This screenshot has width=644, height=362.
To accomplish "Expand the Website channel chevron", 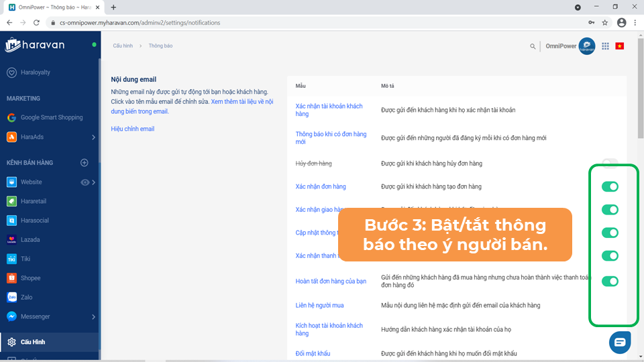I will pos(94,182).
